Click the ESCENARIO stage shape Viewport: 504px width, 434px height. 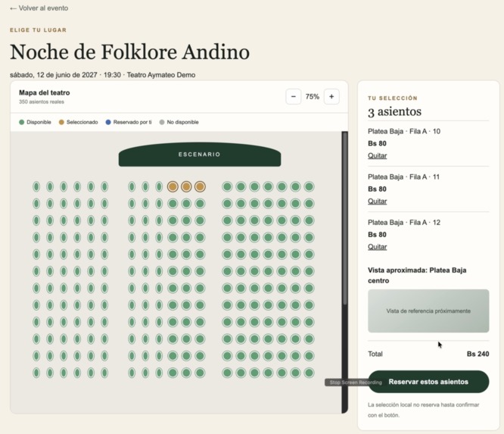pyautogui.click(x=200, y=155)
